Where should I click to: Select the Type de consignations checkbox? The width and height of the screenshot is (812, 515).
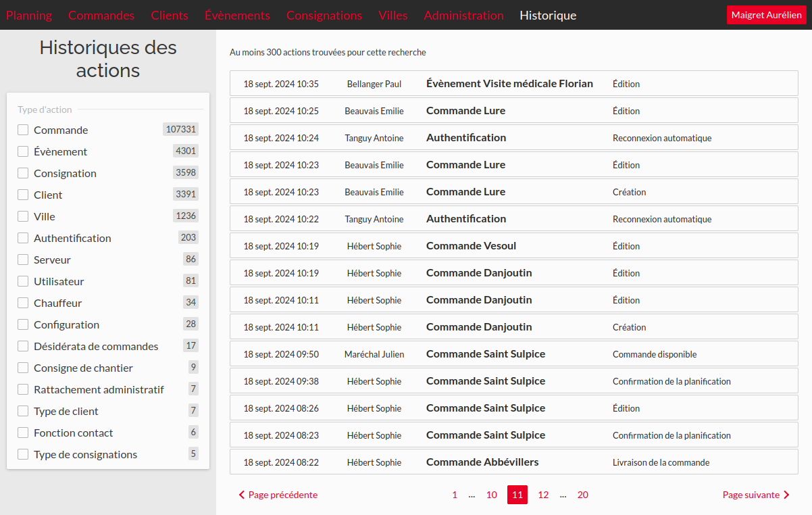(23, 454)
